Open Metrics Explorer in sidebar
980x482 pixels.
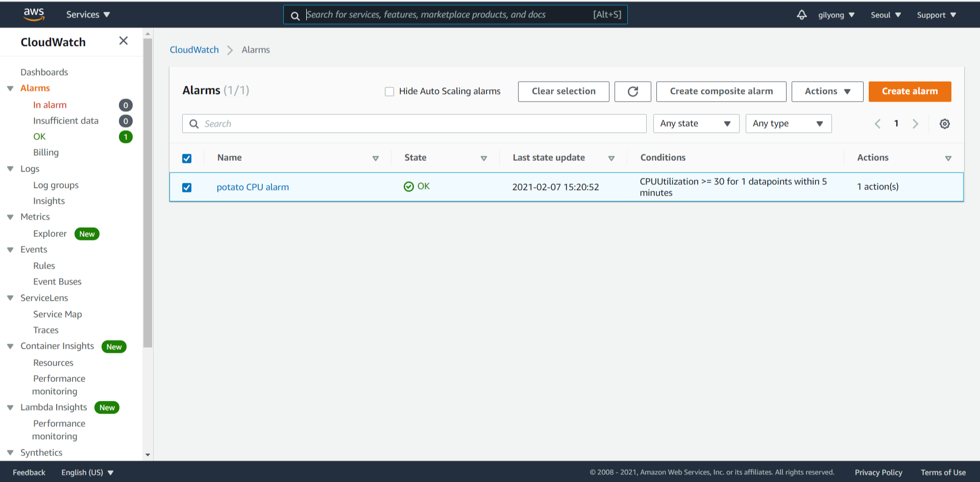click(50, 233)
